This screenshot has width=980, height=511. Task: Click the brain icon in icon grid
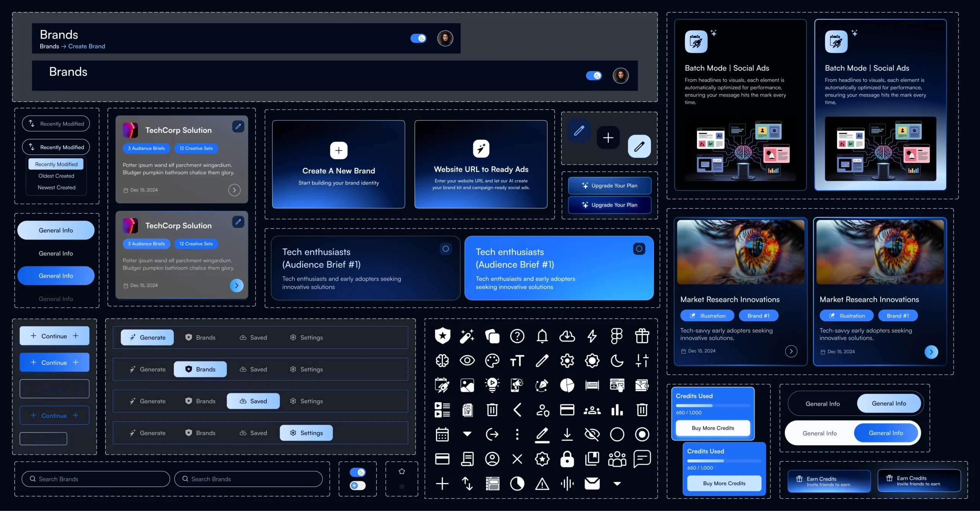[442, 361]
